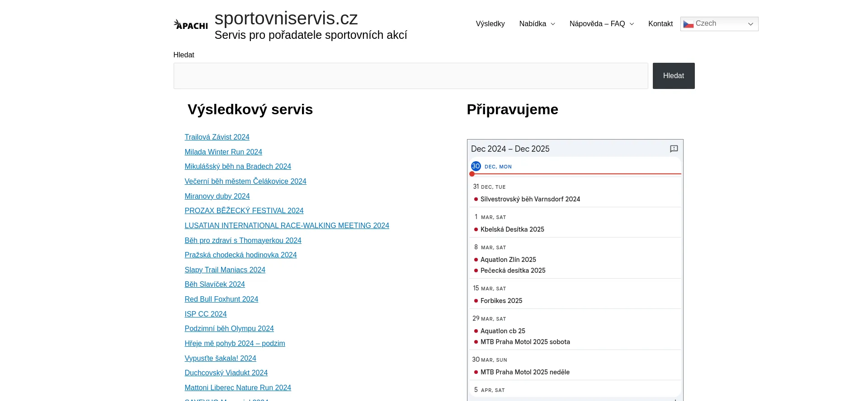The width and height of the screenshot is (868, 401).
Task: Click the 5 Apr, Sat date header
Action: (x=489, y=390)
